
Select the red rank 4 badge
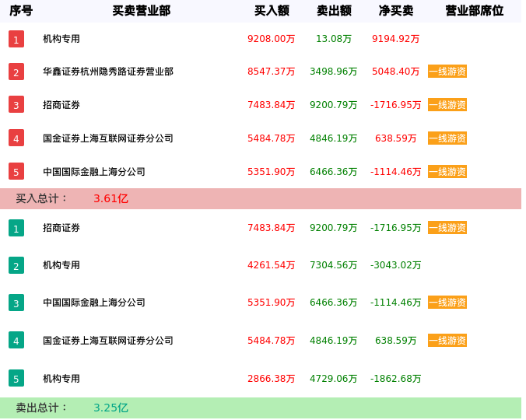16,138
